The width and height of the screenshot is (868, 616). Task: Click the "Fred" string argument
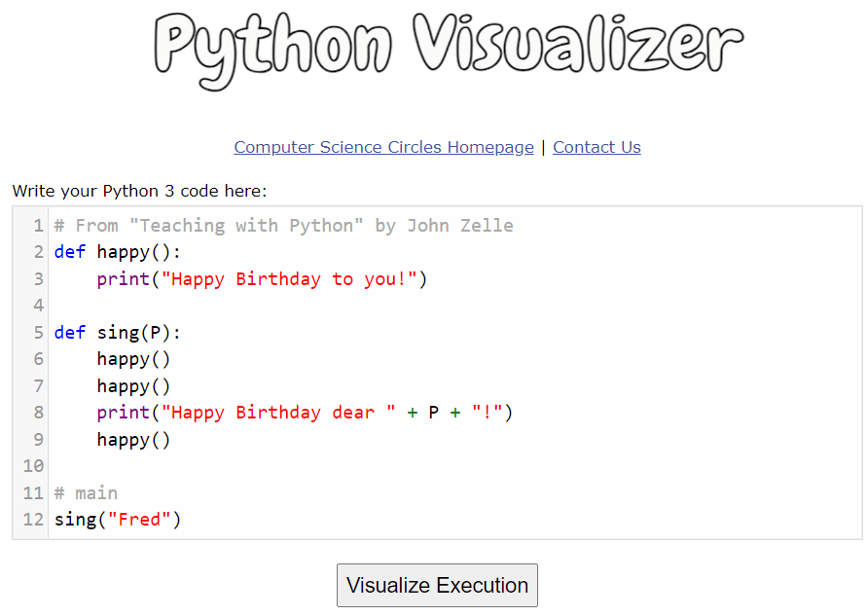(138, 520)
